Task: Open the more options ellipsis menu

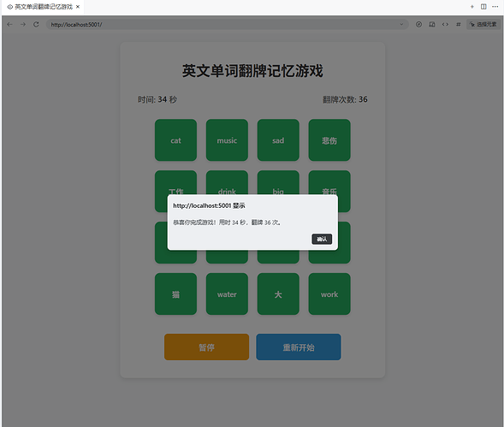Action: (x=495, y=7)
